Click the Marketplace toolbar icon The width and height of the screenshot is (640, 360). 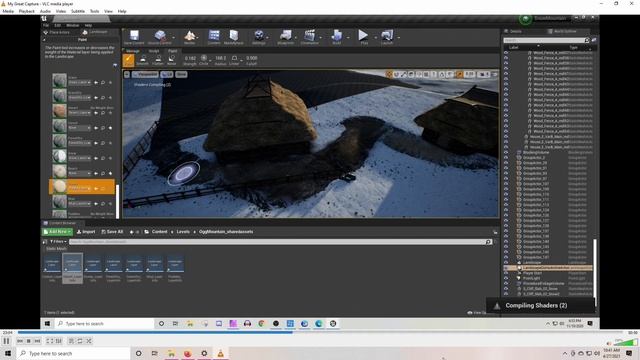[x=233, y=37]
